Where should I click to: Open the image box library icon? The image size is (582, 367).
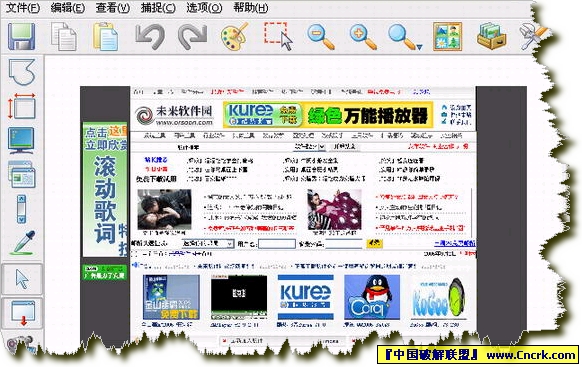[491, 36]
